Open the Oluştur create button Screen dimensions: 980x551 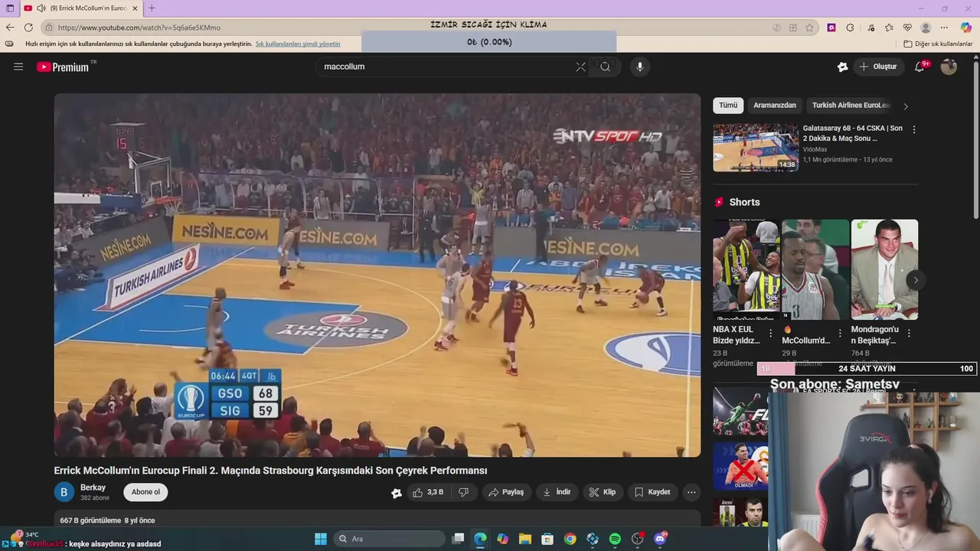point(877,67)
